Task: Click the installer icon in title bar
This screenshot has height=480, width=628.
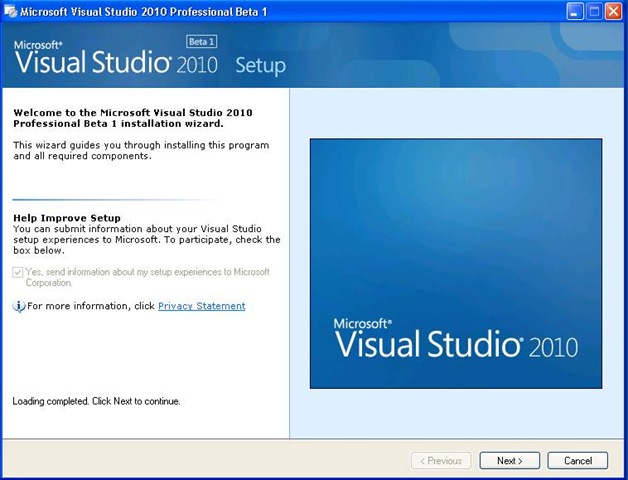Action: coord(10,12)
